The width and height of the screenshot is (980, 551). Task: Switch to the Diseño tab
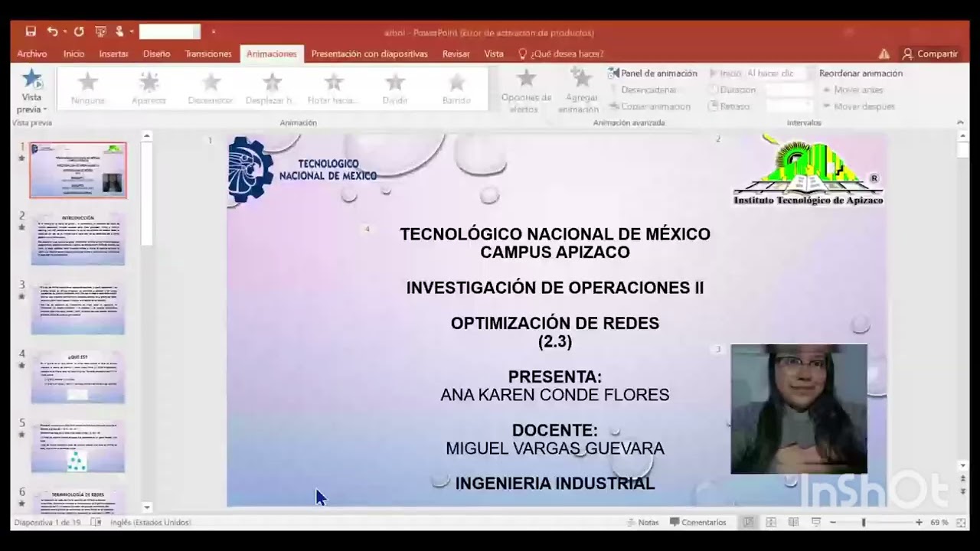coord(156,54)
